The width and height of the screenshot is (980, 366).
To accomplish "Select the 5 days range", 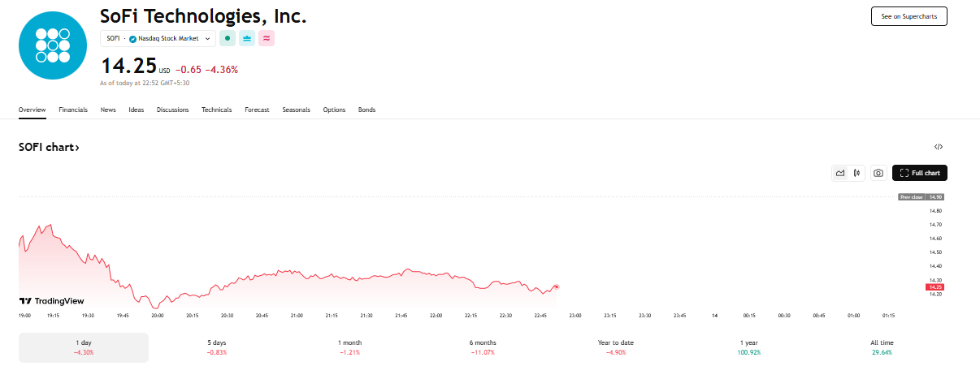I will (217, 347).
